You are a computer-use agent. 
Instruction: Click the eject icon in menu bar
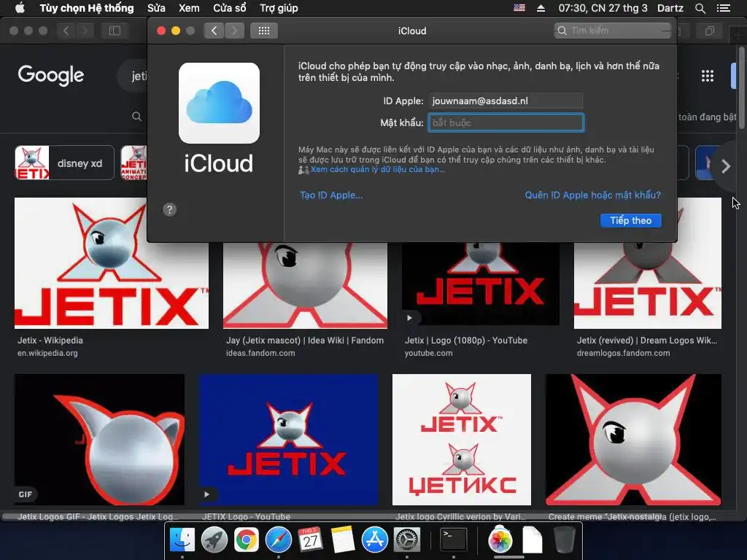point(541,8)
